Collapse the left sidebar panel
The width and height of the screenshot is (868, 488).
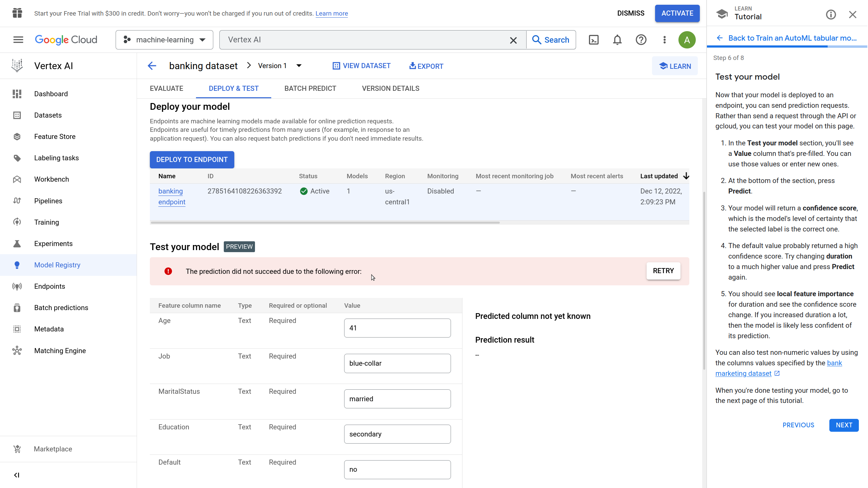tap(17, 475)
